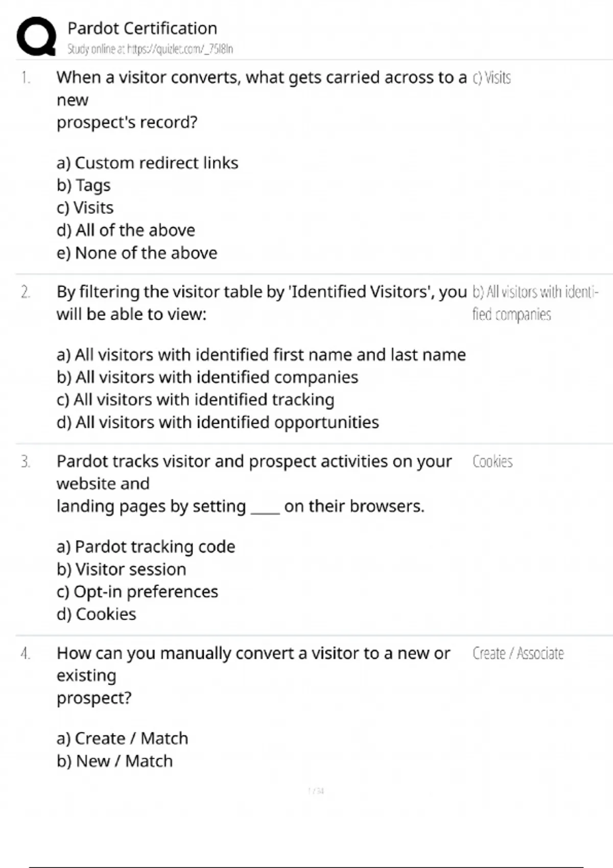
Task: Select option e) None of the above
Action: [137, 253]
